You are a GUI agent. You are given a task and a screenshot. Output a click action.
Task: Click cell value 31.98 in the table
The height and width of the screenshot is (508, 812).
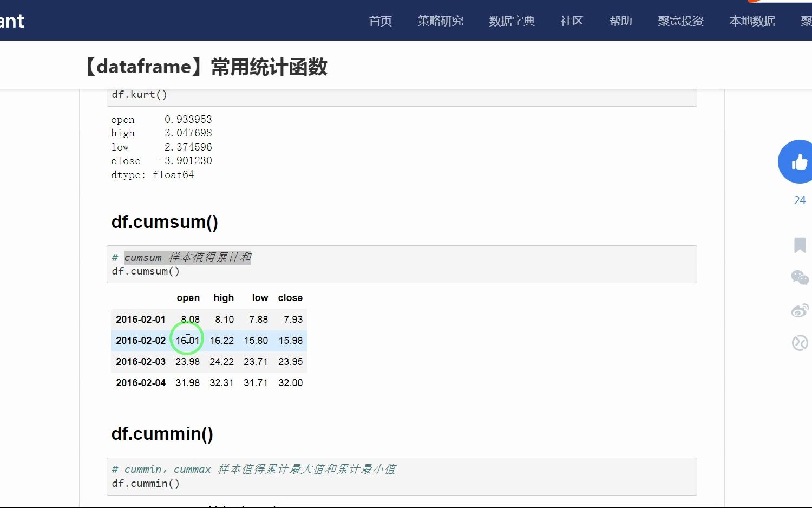(x=187, y=383)
